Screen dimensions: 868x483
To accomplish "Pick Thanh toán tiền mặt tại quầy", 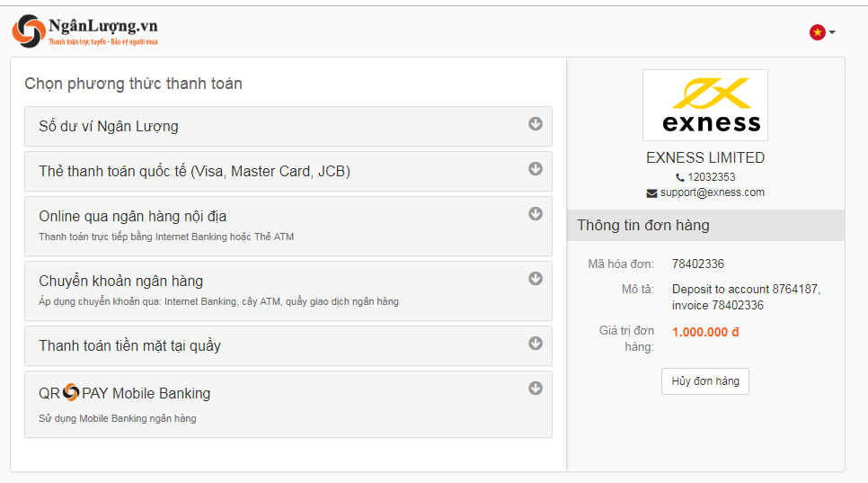I will point(288,345).
